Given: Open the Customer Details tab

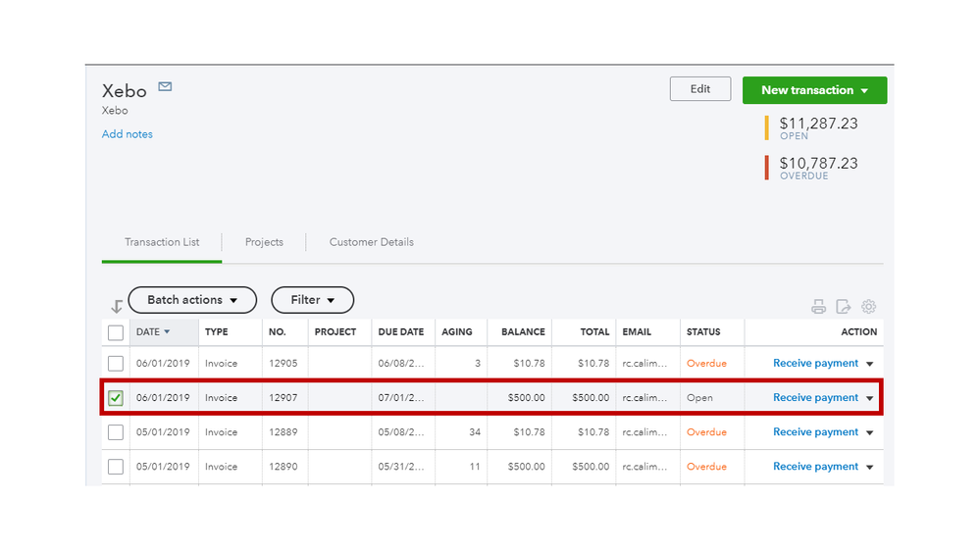Looking at the screenshot, I should pos(371,242).
